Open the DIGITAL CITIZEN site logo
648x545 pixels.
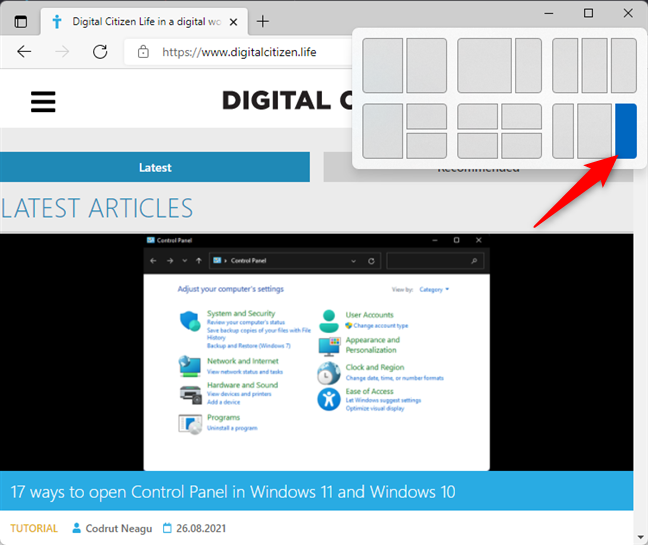point(287,100)
